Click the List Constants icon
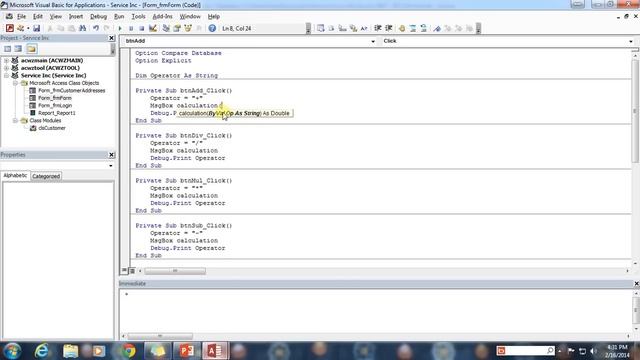640x360 pixels. 331,28
